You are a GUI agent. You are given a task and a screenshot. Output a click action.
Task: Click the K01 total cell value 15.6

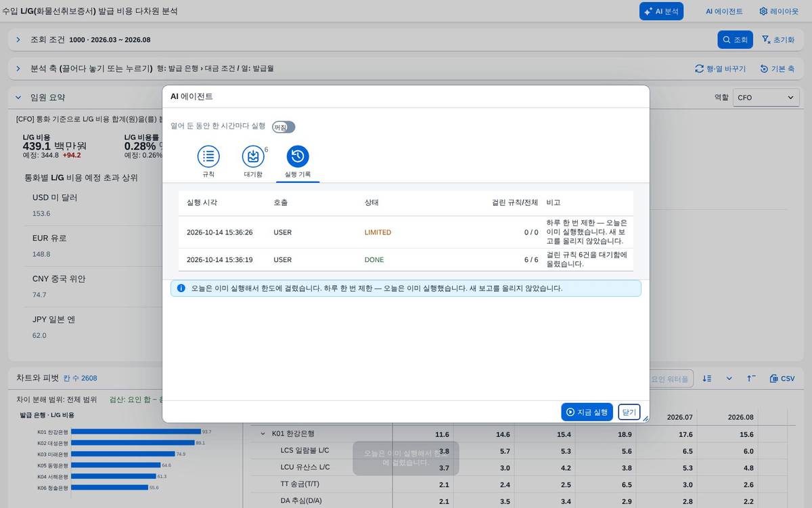coord(746,434)
